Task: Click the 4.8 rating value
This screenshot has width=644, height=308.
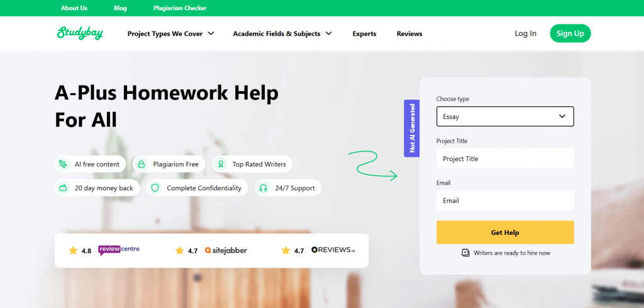Action: point(86,251)
